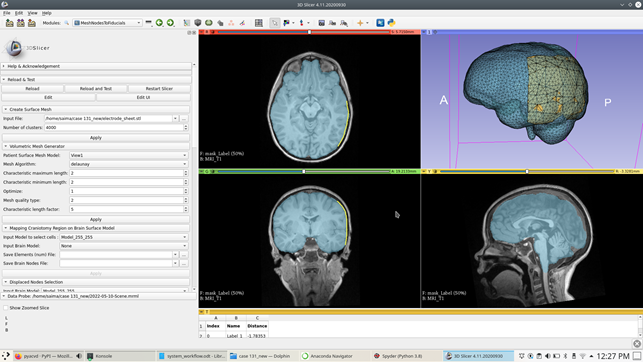Open the Python Interactor icon
Image resolution: width=643 pixels, height=362 pixels.
coord(391,23)
